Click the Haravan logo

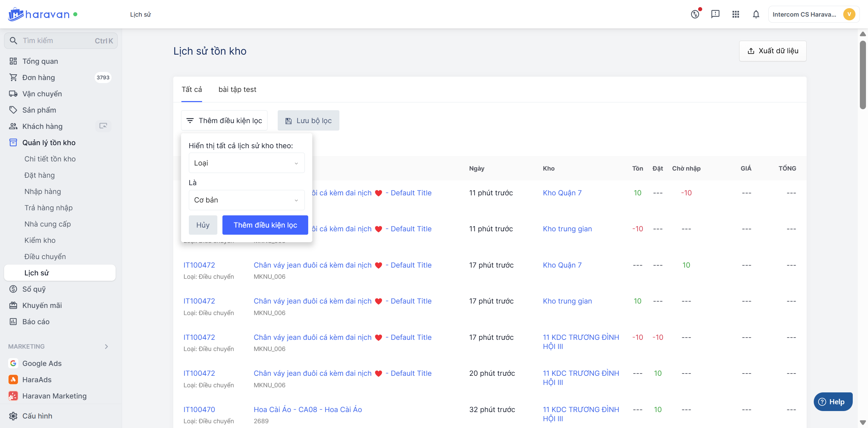coord(39,14)
